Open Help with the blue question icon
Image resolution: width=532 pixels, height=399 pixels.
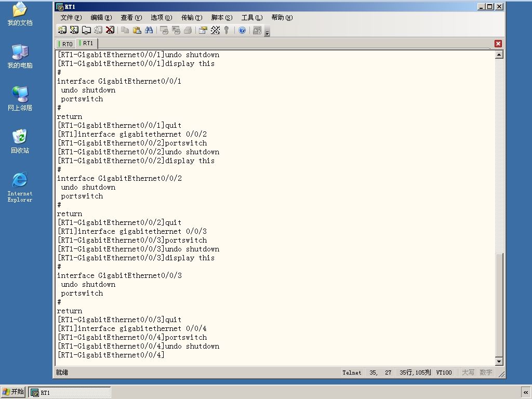coord(242,30)
